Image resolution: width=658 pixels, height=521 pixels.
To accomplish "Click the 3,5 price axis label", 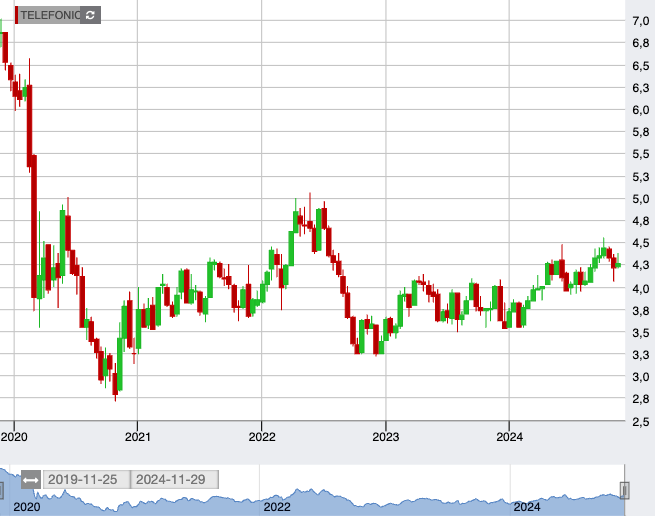I will point(641,333).
